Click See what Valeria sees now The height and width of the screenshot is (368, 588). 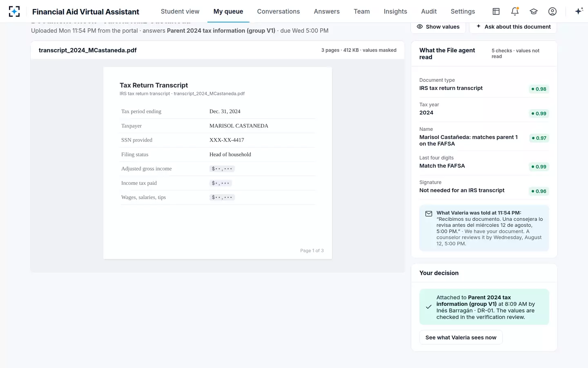tap(461, 337)
